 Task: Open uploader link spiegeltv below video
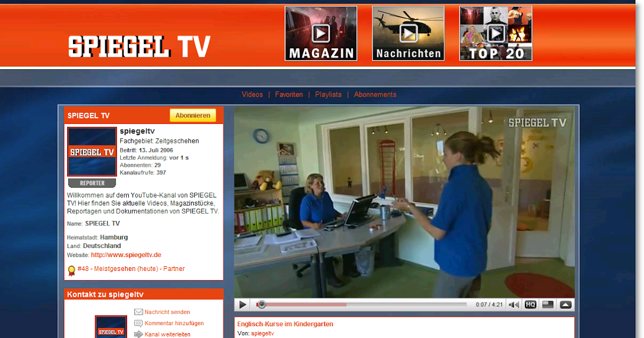pos(262,334)
